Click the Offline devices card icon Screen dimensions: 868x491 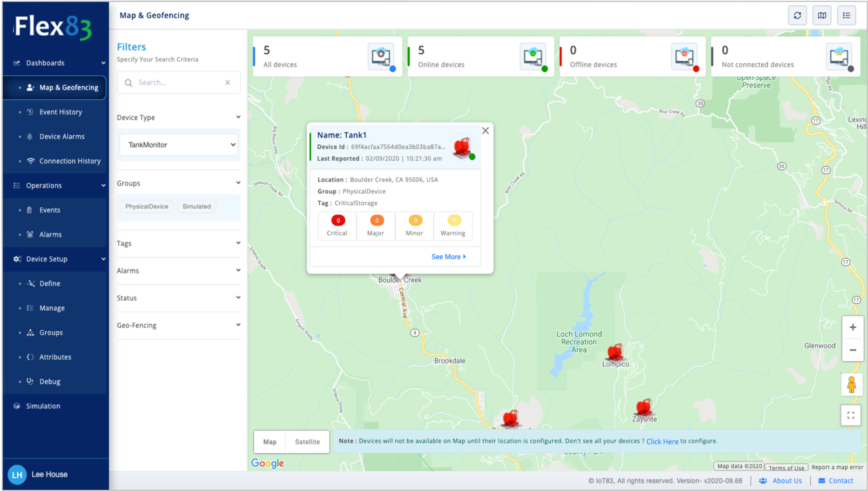pos(685,57)
